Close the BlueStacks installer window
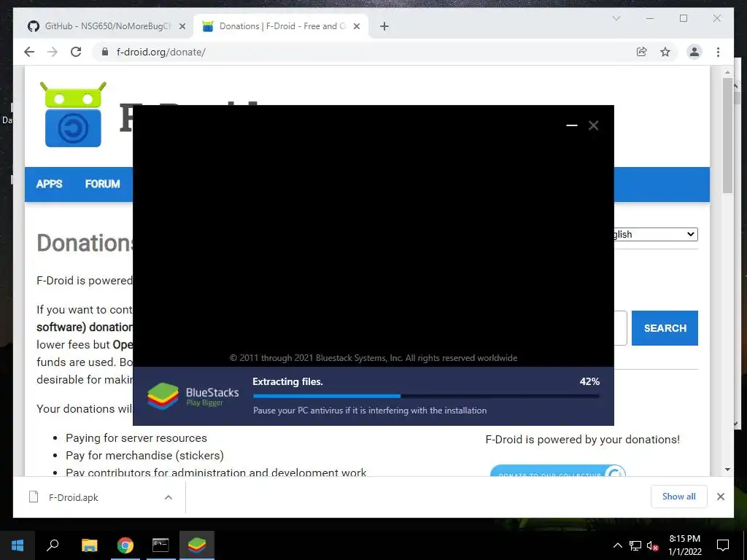 click(x=593, y=125)
